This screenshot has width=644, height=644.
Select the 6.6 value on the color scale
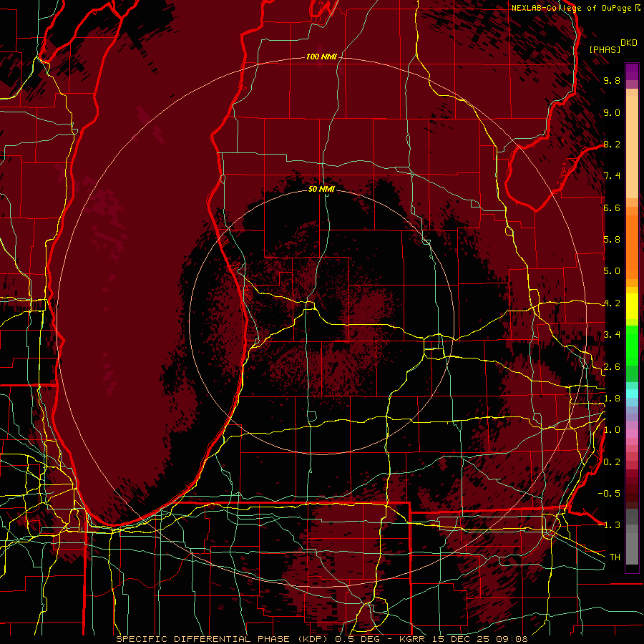point(612,208)
